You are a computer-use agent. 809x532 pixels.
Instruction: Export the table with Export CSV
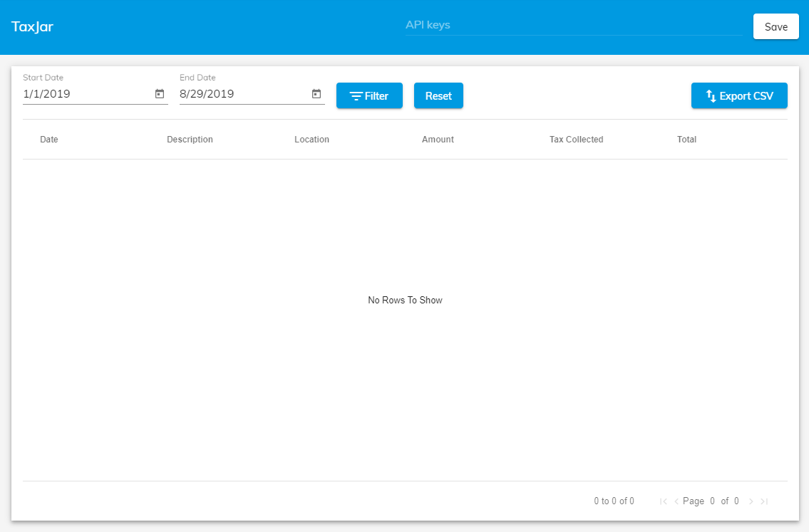[739, 95]
